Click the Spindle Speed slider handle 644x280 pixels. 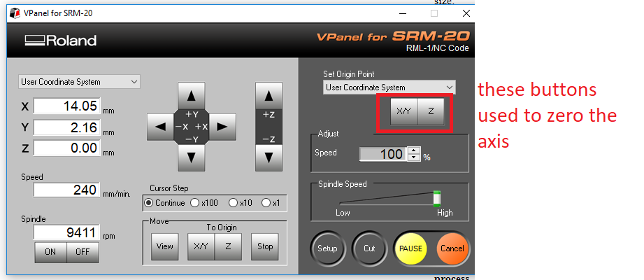(437, 199)
